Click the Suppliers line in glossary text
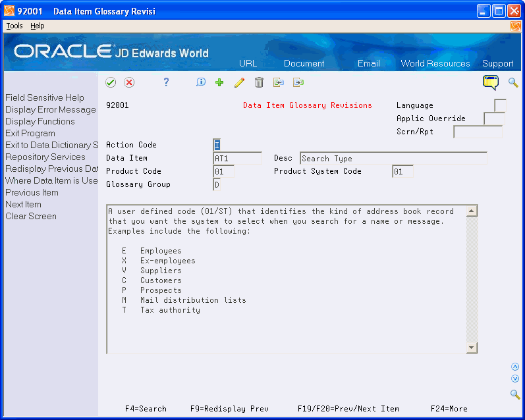525x420 pixels. tap(152, 271)
